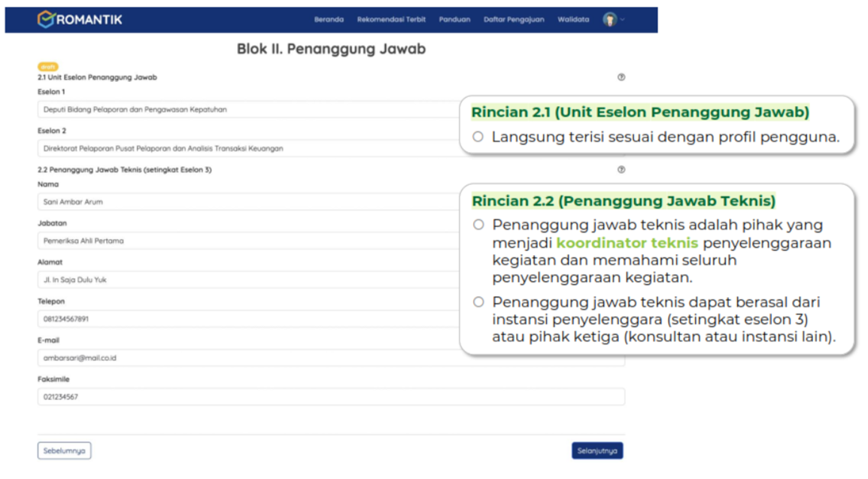The width and height of the screenshot is (868, 479).
Task: Open Rekomendasi Terbit in the navbar
Action: pyautogui.click(x=391, y=20)
